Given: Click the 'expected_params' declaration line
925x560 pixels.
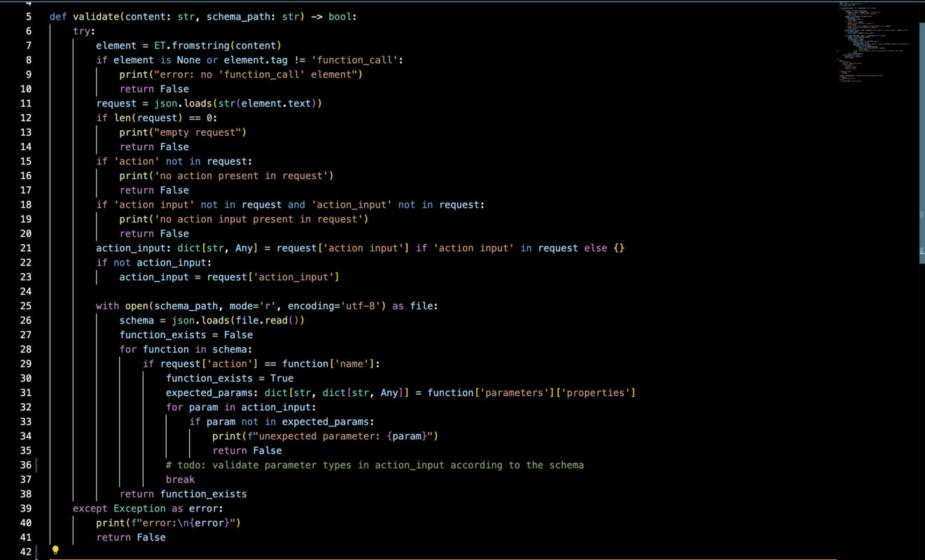Looking at the screenshot, I should (401, 393).
